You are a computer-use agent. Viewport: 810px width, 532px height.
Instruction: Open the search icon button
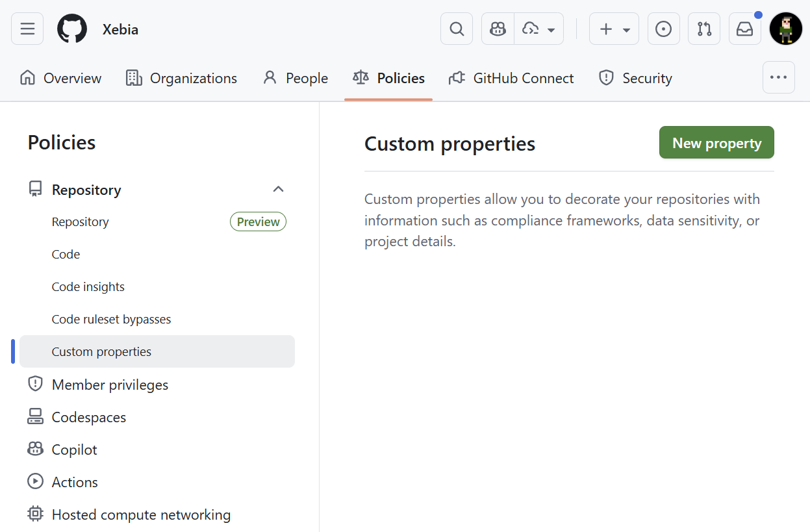(x=457, y=29)
